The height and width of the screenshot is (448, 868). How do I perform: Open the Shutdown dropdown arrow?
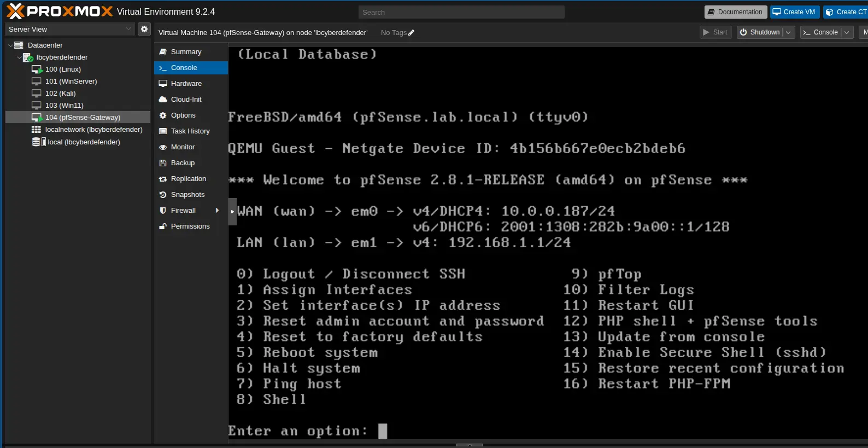[788, 32]
